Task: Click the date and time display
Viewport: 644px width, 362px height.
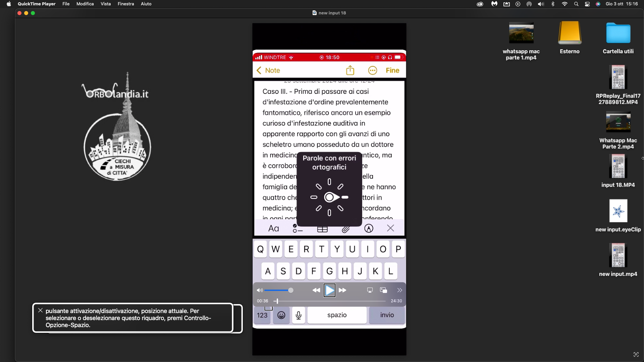Action: [622, 4]
